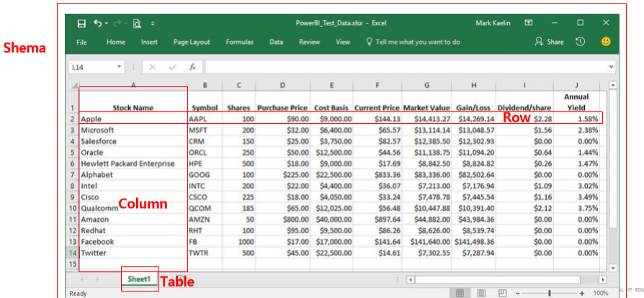Image resolution: width=644 pixels, height=298 pixels.
Task: Select column B header
Action: coord(205,86)
